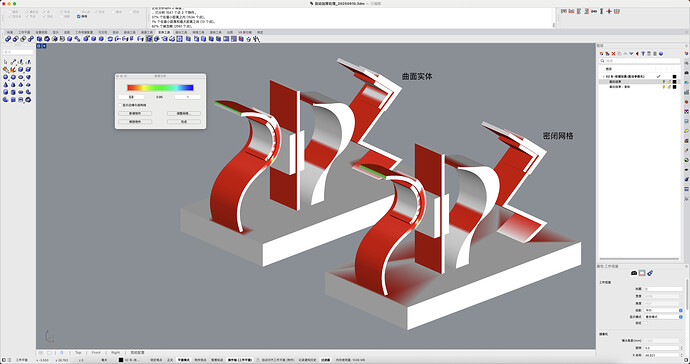Open the blue help sphere icon in layers toolbar

(x=661, y=54)
